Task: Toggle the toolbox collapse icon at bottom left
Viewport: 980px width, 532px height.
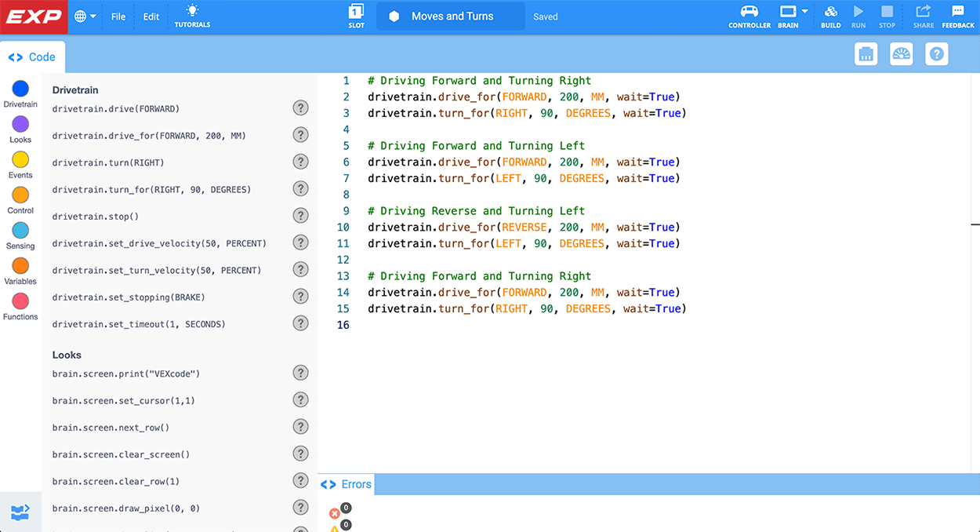Action: pyautogui.click(x=20, y=512)
